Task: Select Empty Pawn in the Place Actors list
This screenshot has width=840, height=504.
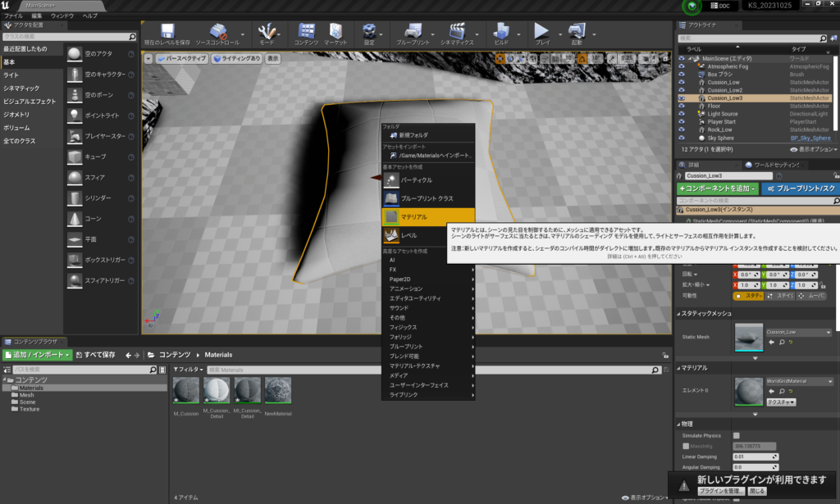Action: [x=101, y=95]
